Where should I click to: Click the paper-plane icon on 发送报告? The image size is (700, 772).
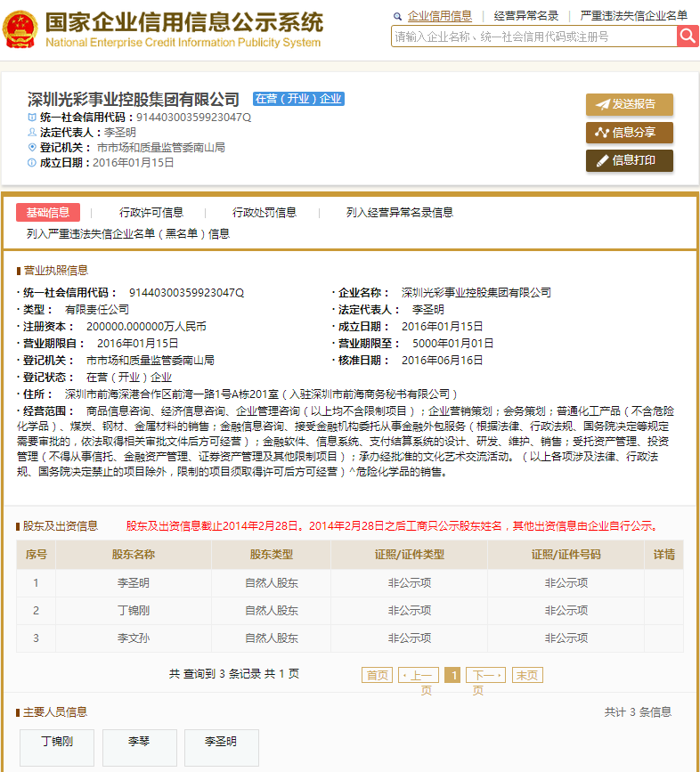pyautogui.click(x=603, y=104)
